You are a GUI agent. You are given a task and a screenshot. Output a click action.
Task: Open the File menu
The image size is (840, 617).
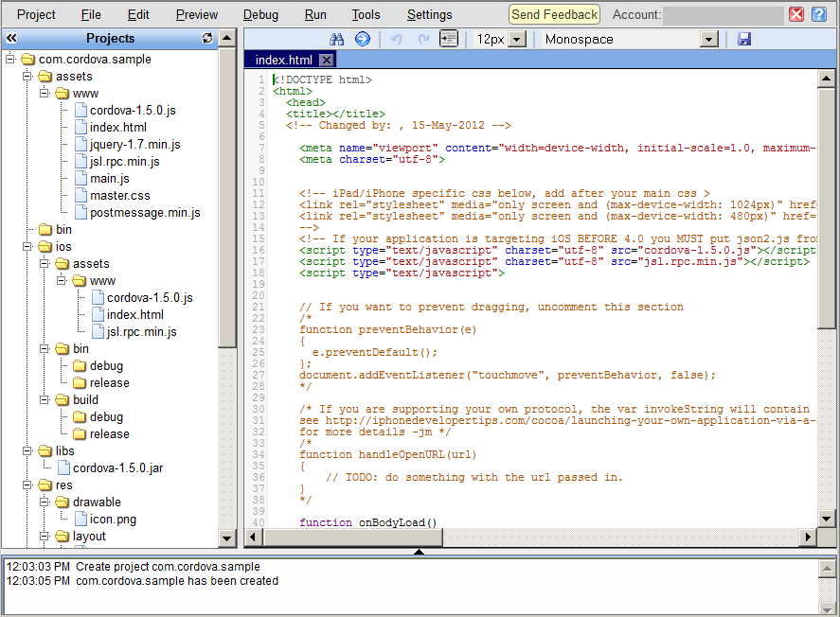click(91, 14)
